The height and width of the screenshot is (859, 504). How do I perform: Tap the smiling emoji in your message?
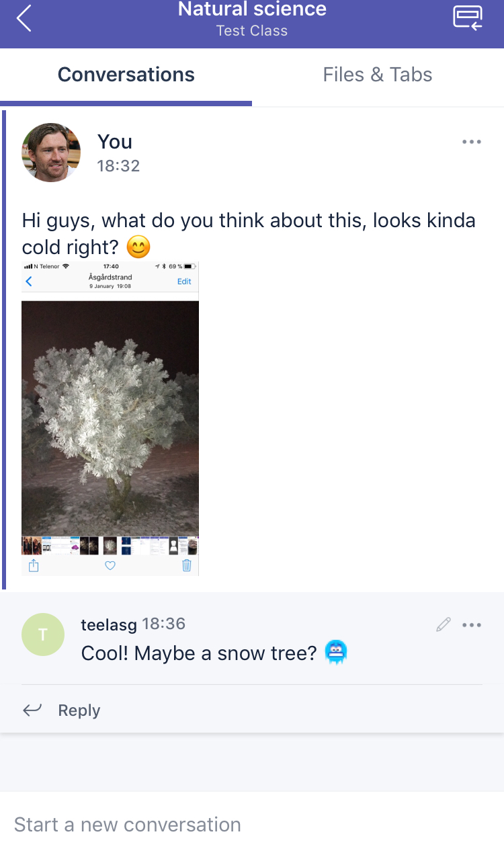coord(138,248)
